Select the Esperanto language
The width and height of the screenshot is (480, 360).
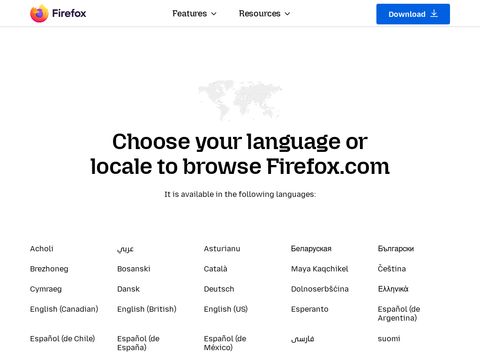309,309
